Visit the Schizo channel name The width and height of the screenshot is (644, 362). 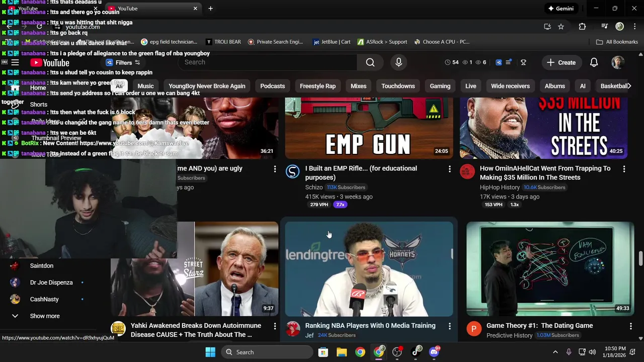point(313,188)
